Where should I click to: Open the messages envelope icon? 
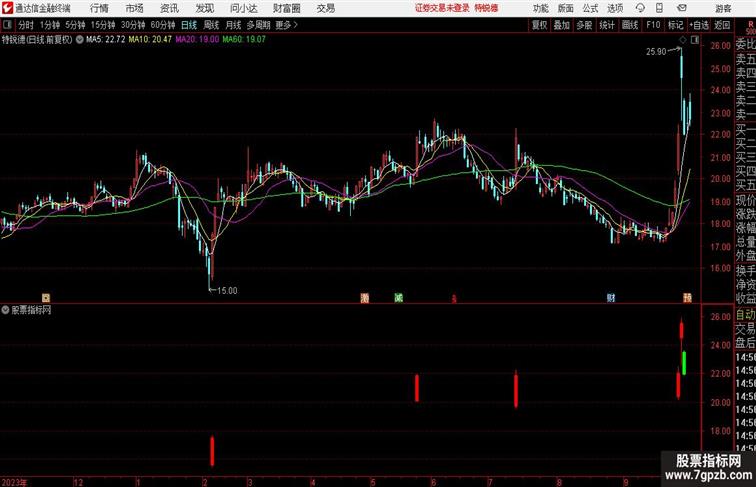point(682,8)
